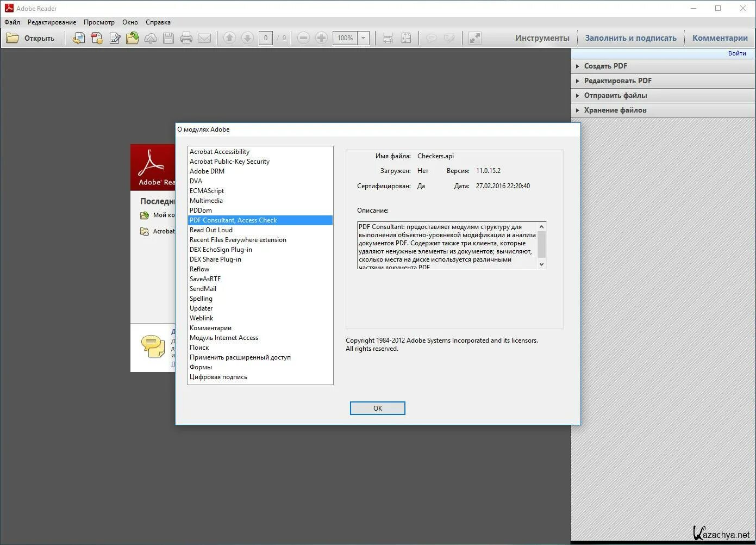This screenshot has height=545, width=756.
Task: Select Adobe DRM in module list
Action: coord(260,171)
